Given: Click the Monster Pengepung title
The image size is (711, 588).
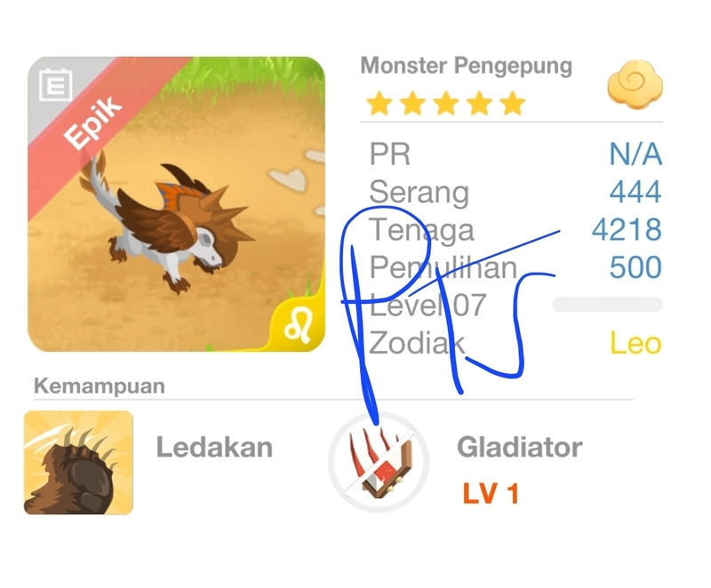Looking at the screenshot, I should coord(466,67).
